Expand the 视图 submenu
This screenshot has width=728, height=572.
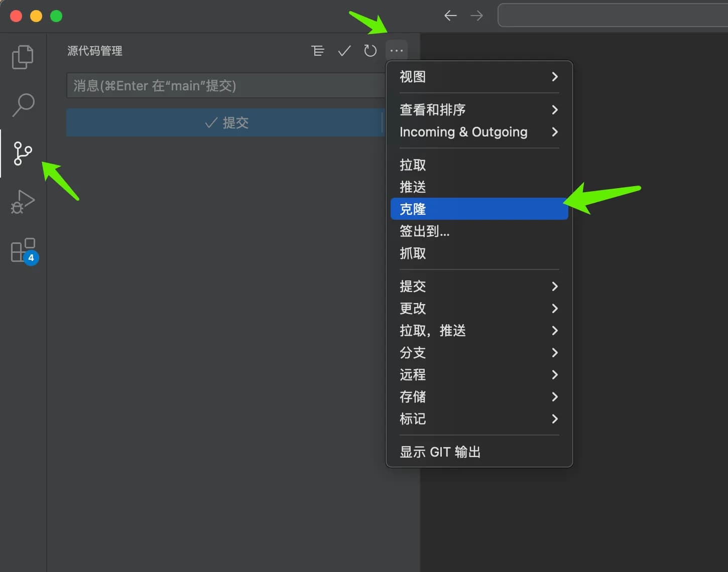coord(479,77)
